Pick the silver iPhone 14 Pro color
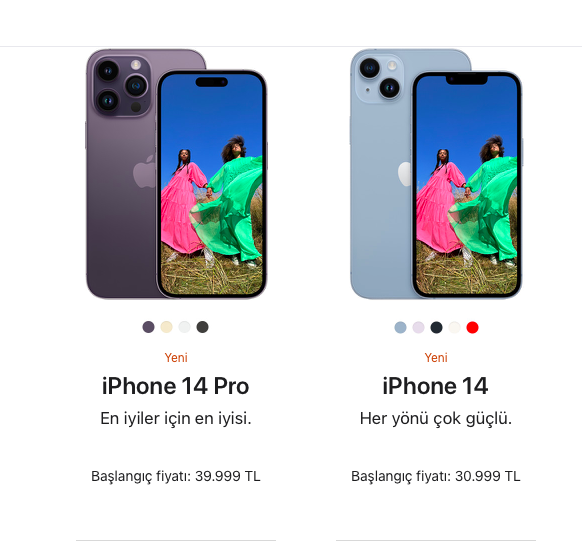This screenshot has height=549, width=582. (x=184, y=327)
